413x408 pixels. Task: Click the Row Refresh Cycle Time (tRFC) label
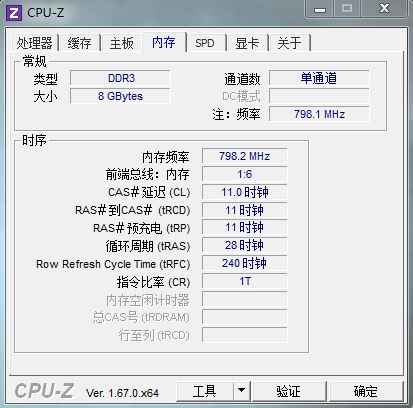(113, 264)
